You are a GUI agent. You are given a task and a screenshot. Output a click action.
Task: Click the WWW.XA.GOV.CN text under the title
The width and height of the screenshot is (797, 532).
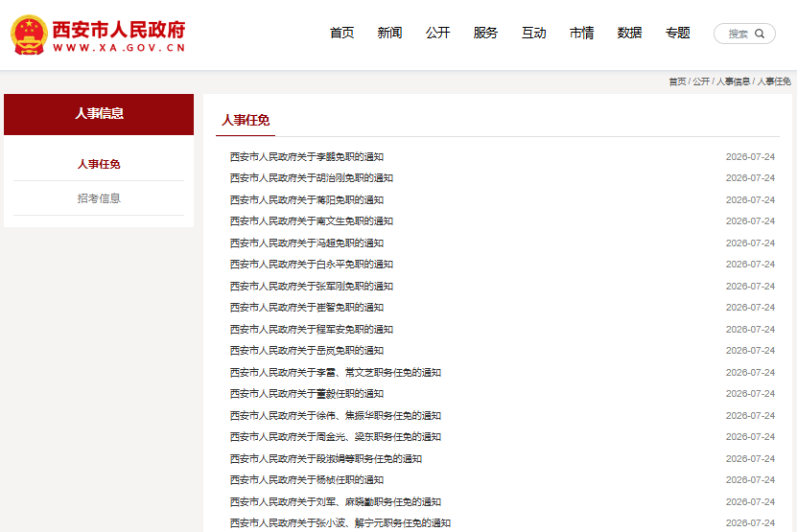click(119, 48)
